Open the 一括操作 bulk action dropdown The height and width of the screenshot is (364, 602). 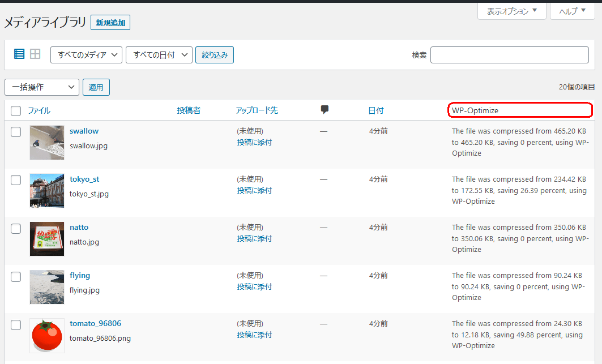[x=42, y=87]
